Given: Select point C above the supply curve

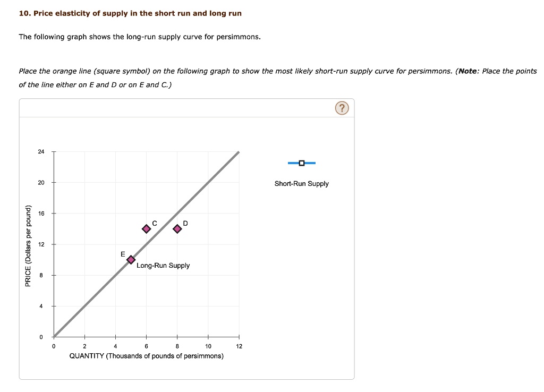Looking at the screenshot, I should [x=147, y=229].
